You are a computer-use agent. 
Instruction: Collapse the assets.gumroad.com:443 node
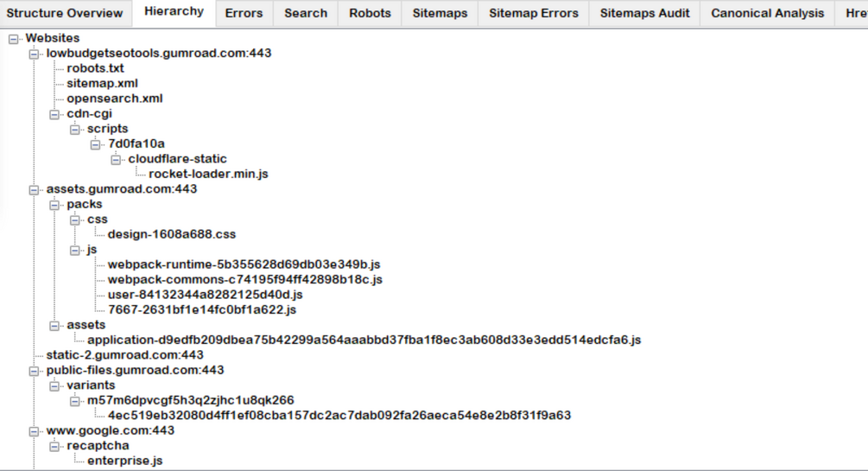pos(34,189)
